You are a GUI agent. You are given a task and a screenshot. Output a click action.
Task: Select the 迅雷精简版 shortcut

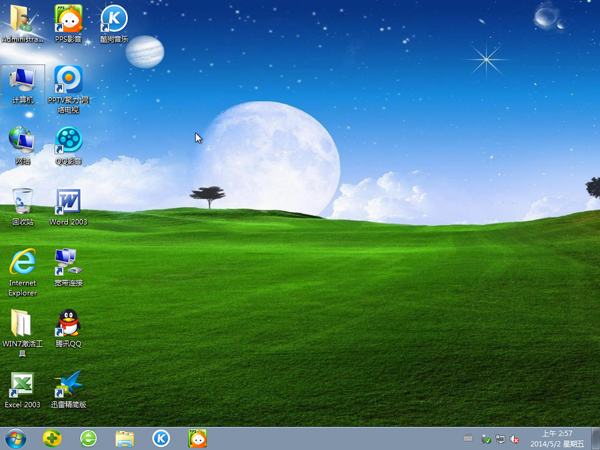point(68,390)
